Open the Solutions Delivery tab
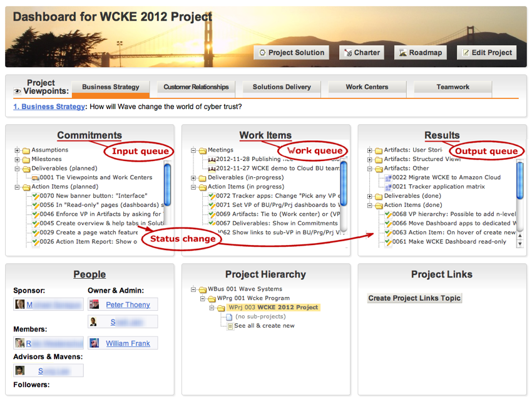Image resolution: width=532 pixels, height=401 pixels. click(282, 87)
